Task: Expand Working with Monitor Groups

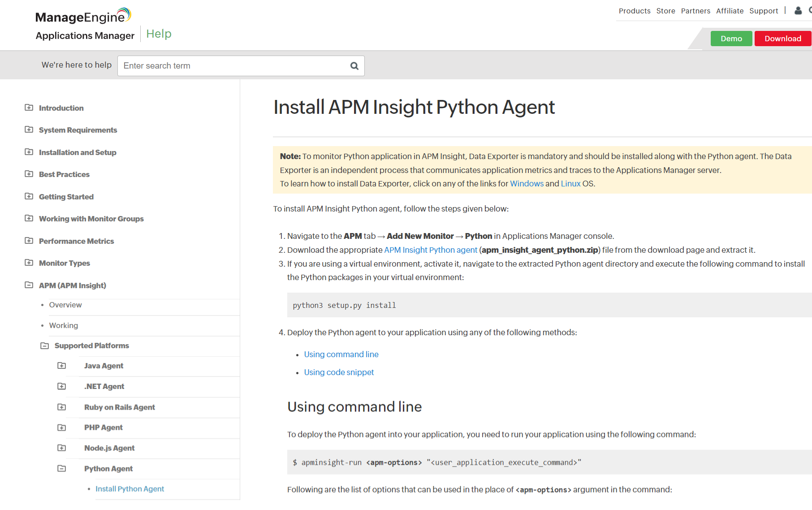Action: tap(29, 218)
